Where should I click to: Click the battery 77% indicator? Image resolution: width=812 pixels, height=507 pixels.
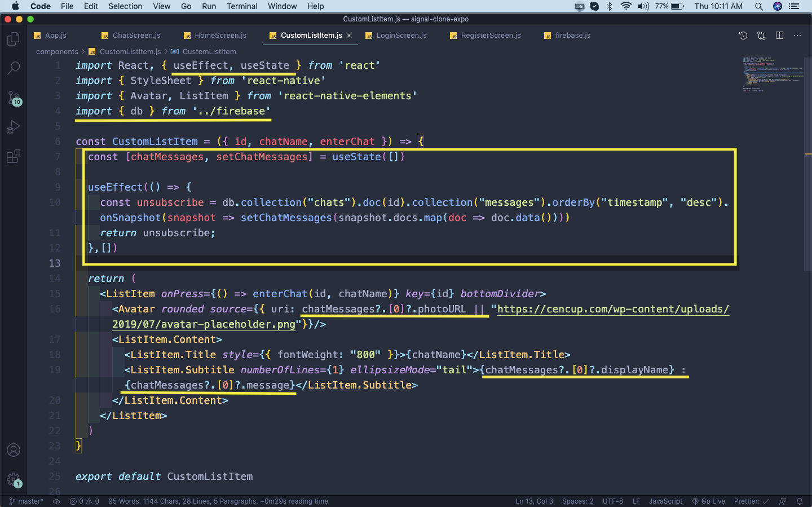(x=669, y=6)
